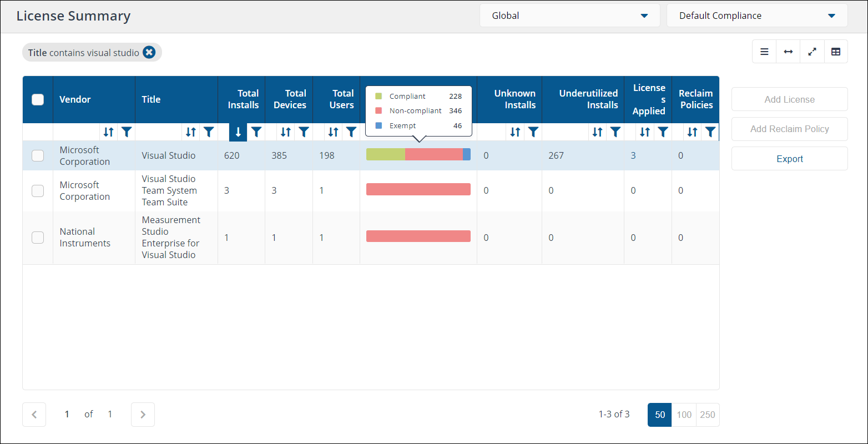
Task: Click the Export button
Action: pos(789,159)
